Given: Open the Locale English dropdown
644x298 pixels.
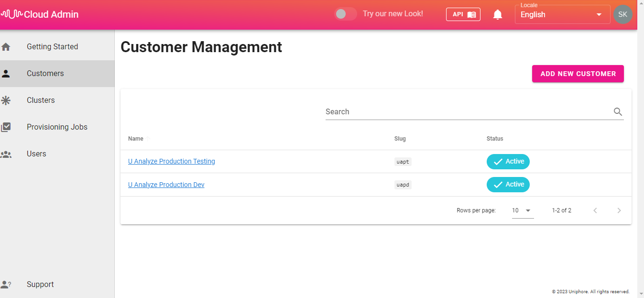Looking at the screenshot, I should tap(562, 14).
